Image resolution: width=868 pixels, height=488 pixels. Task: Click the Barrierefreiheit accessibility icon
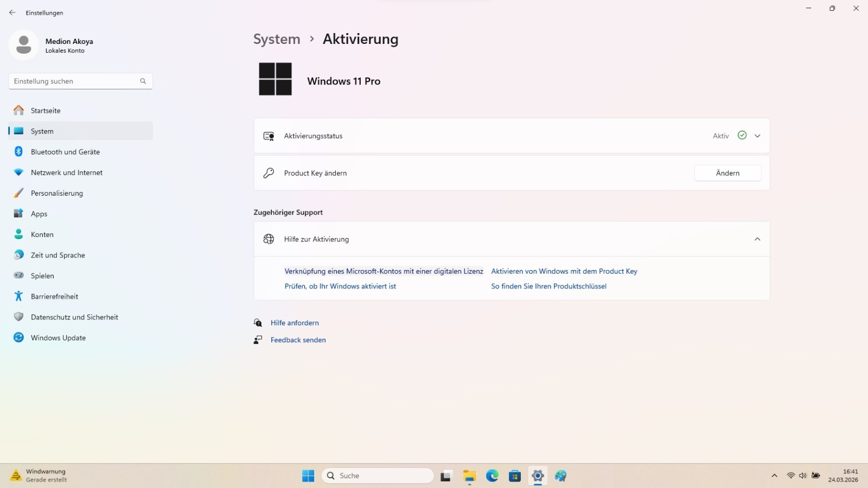coord(18,296)
